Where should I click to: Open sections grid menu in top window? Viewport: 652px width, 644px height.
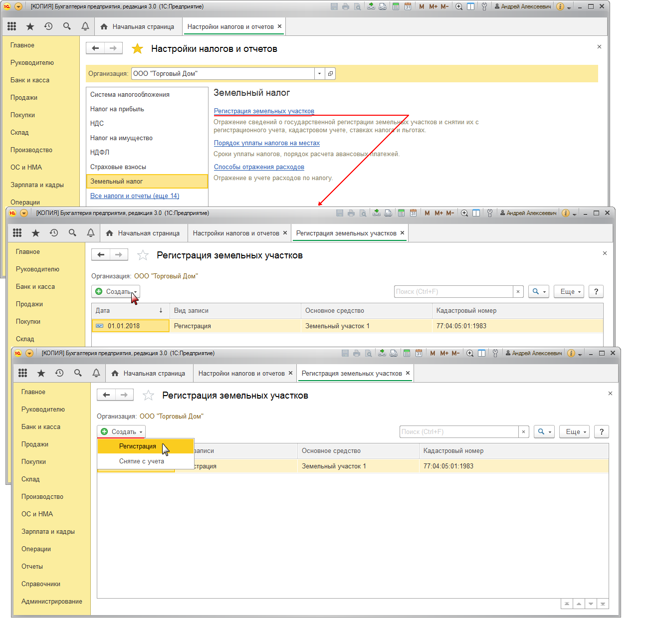pos(12,26)
